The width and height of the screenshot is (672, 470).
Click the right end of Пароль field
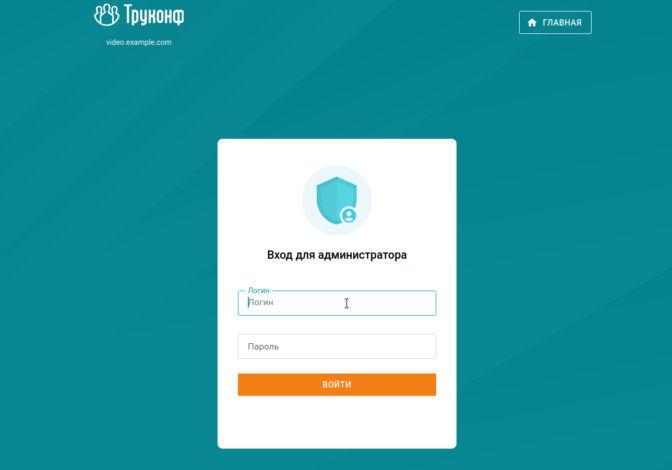pyautogui.click(x=425, y=347)
